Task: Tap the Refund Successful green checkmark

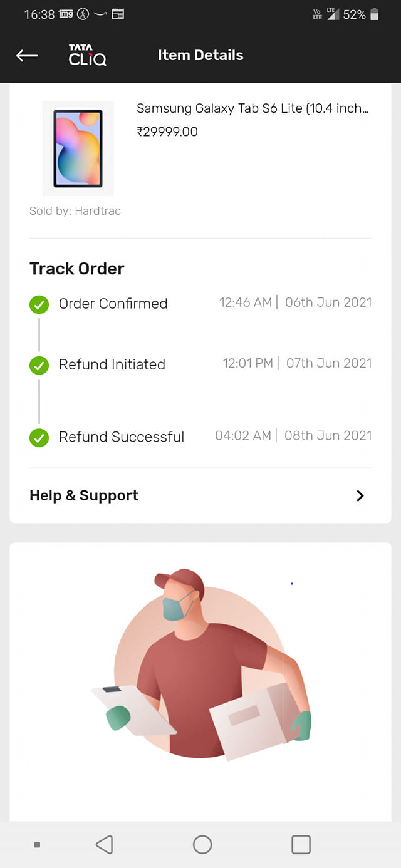Action: [x=39, y=438]
